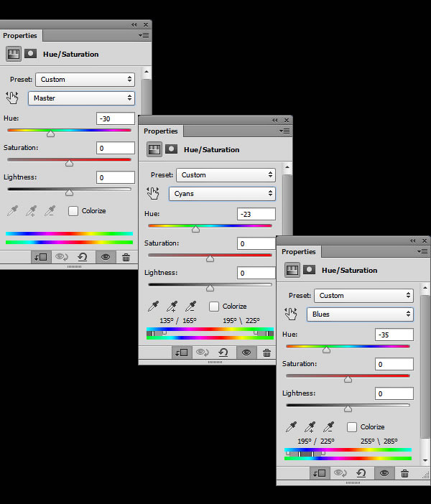Click the Hue slider handle in Cyans panel

195,228
